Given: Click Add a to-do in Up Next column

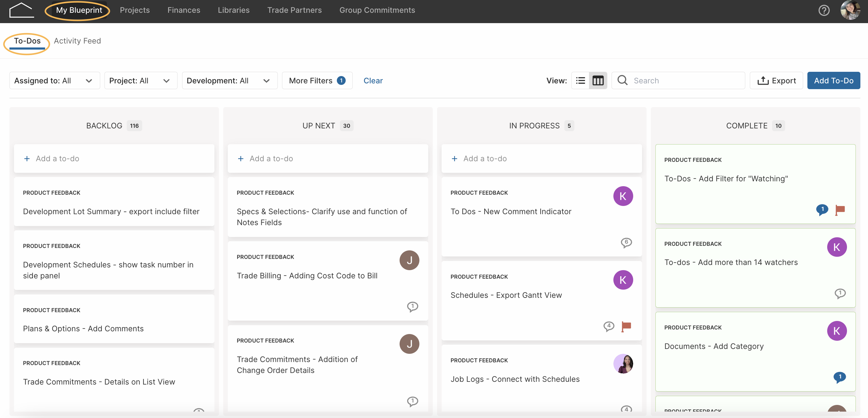Looking at the screenshot, I should pos(328,158).
